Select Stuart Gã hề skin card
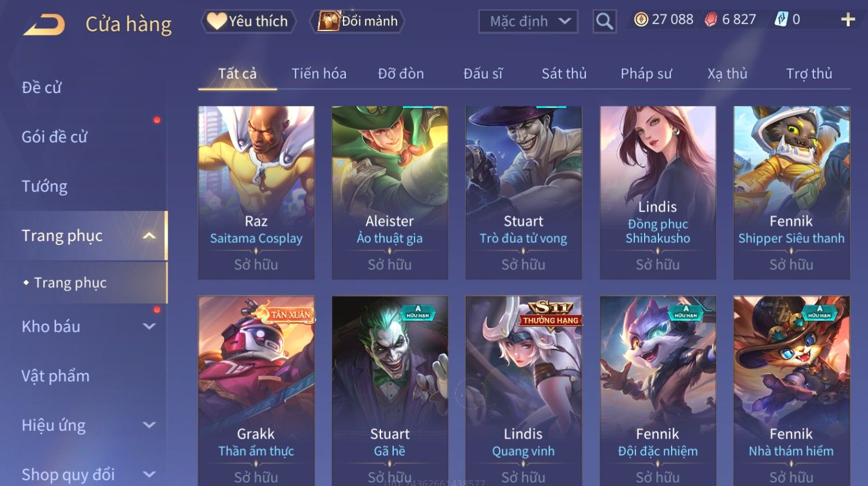 pyautogui.click(x=390, y=391)
